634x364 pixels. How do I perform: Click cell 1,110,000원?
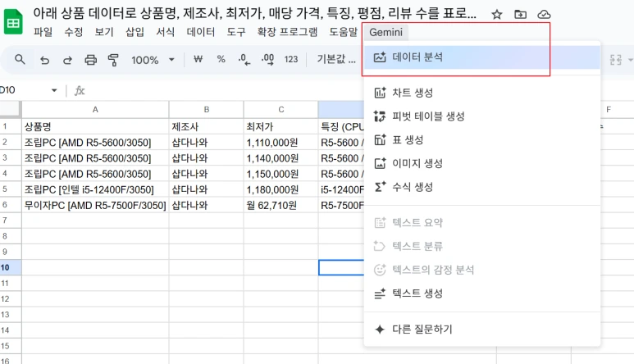(281, 142)
